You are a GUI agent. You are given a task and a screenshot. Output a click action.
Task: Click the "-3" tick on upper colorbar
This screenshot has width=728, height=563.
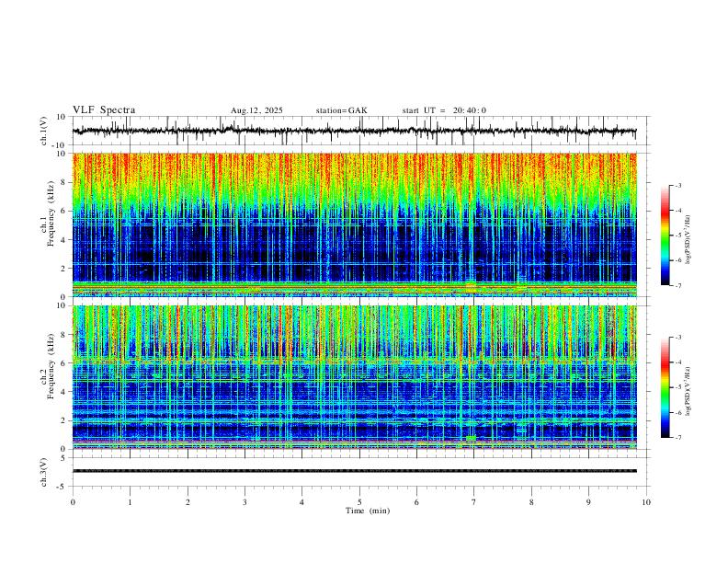coord(677,185)
